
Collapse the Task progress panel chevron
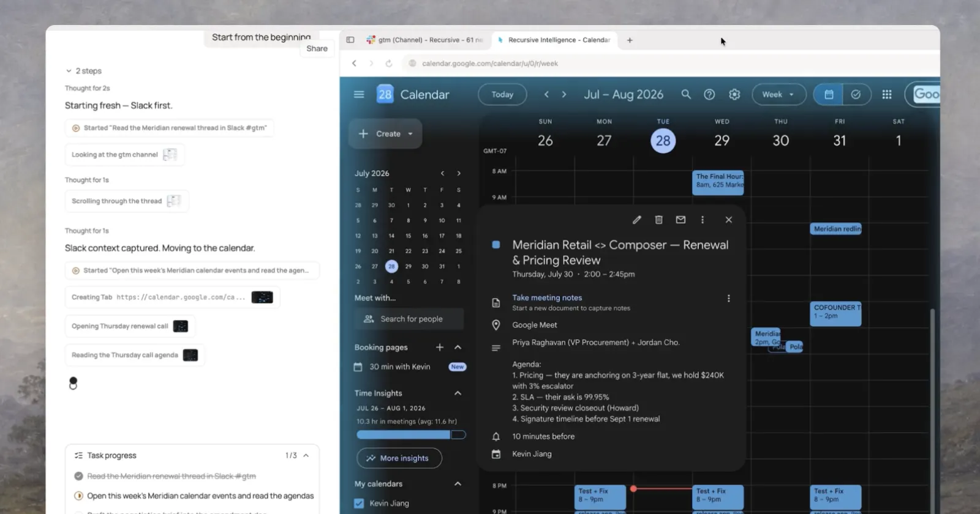click(x=306, y=455)
